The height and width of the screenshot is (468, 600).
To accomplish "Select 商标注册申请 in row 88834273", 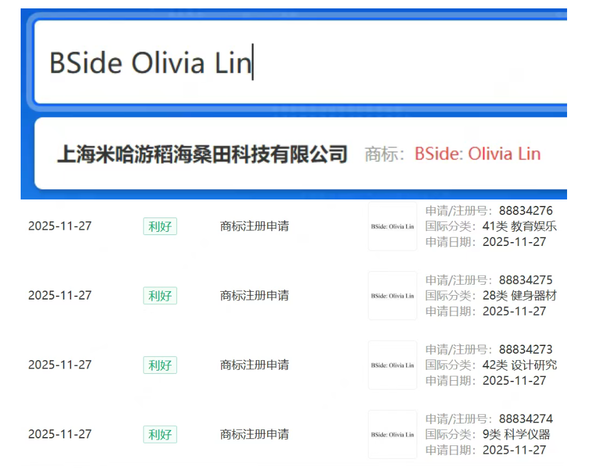I will 254,365.
